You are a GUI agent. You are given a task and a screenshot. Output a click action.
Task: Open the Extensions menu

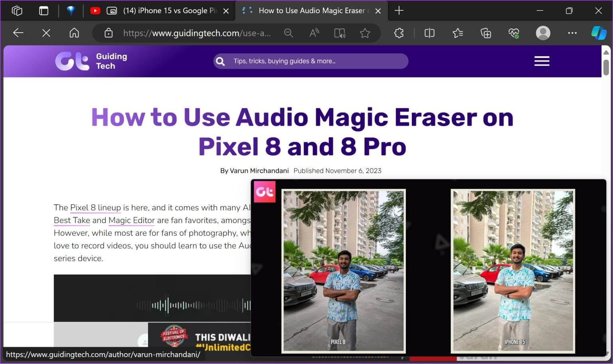click(399, 33)
